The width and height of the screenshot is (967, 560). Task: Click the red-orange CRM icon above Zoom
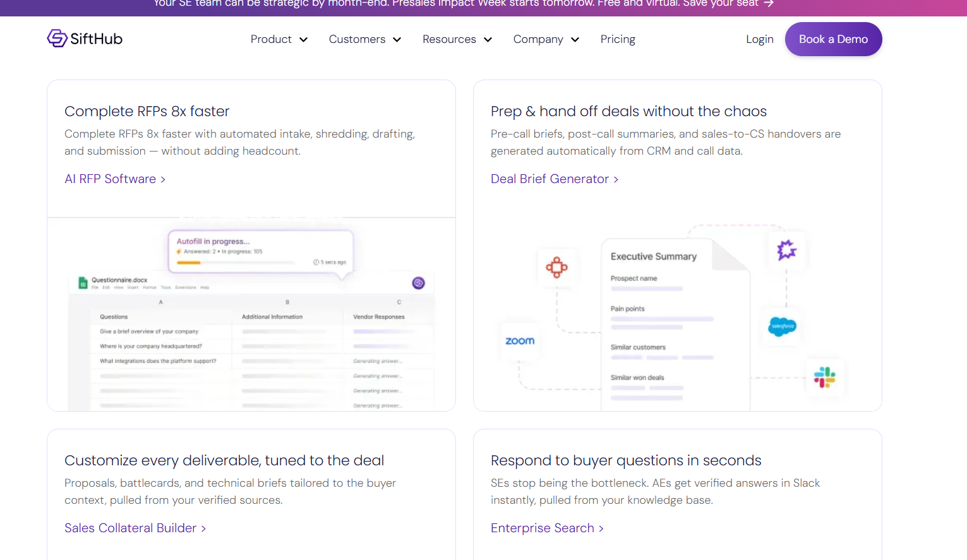click(x=556, y=267)
